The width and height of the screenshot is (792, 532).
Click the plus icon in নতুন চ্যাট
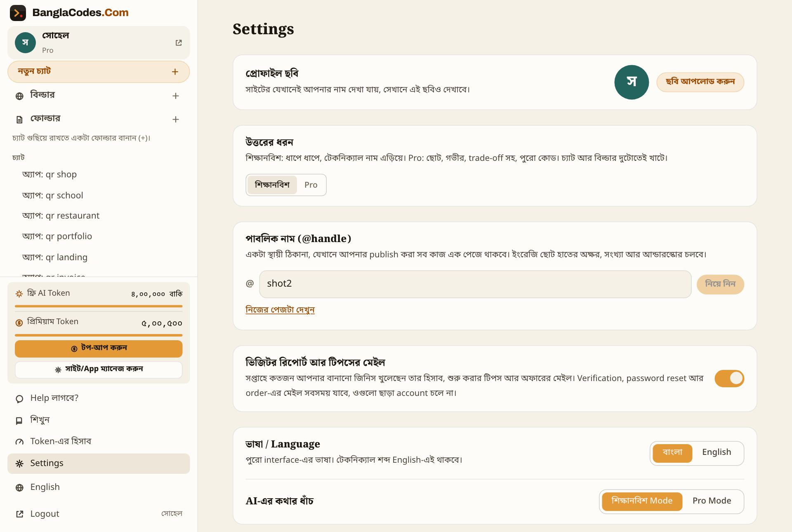click(x=175, y=72)
